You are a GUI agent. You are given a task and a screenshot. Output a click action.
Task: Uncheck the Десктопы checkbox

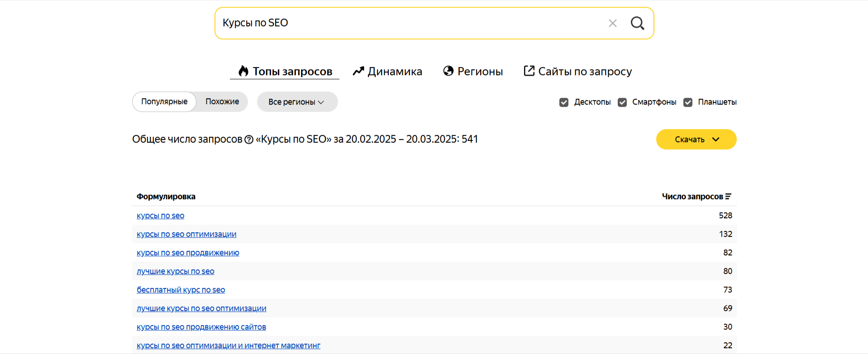[x=564, y=102]
